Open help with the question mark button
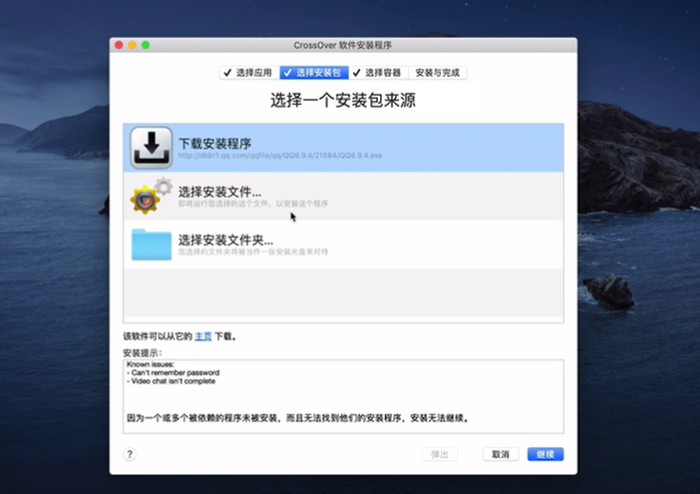This screenshot has height=494, width=700. (x=129, y=454)
